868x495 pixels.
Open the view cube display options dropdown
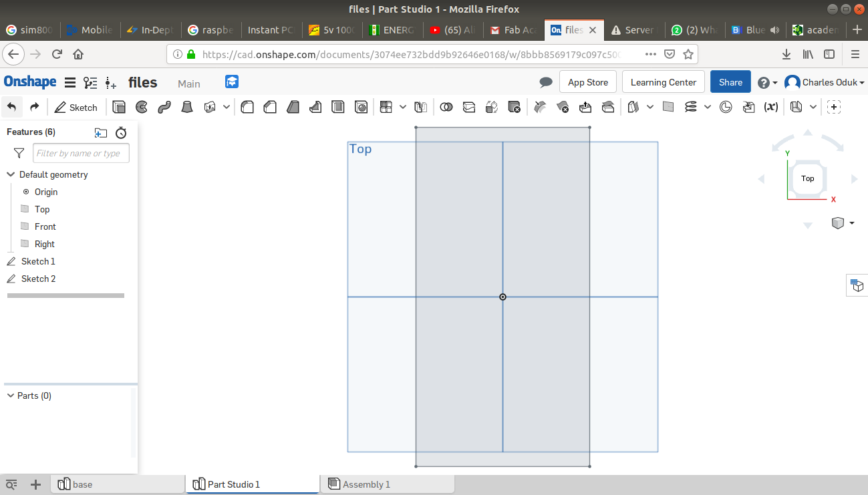(x=843, y=223)
